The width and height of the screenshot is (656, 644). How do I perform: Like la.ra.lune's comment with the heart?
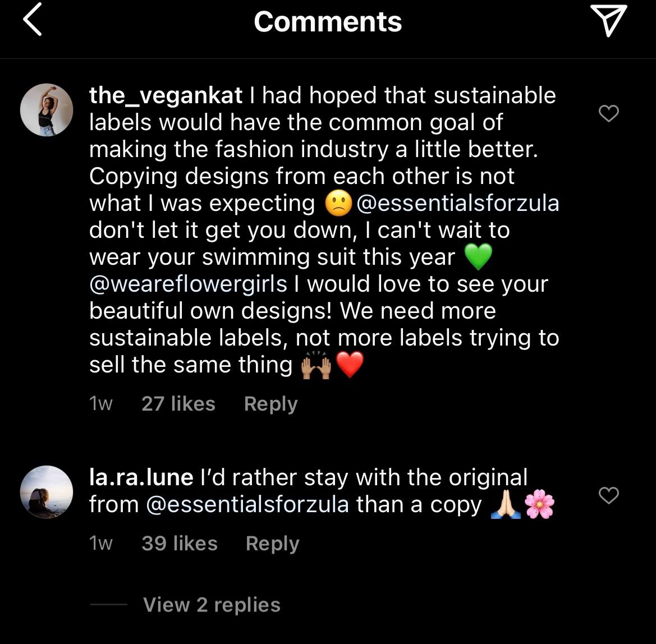(609, 495)
